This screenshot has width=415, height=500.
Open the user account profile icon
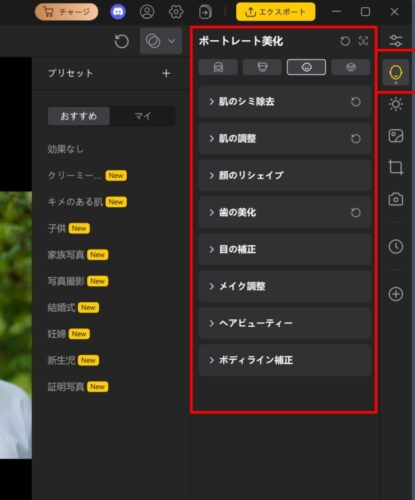pos(147,12)
